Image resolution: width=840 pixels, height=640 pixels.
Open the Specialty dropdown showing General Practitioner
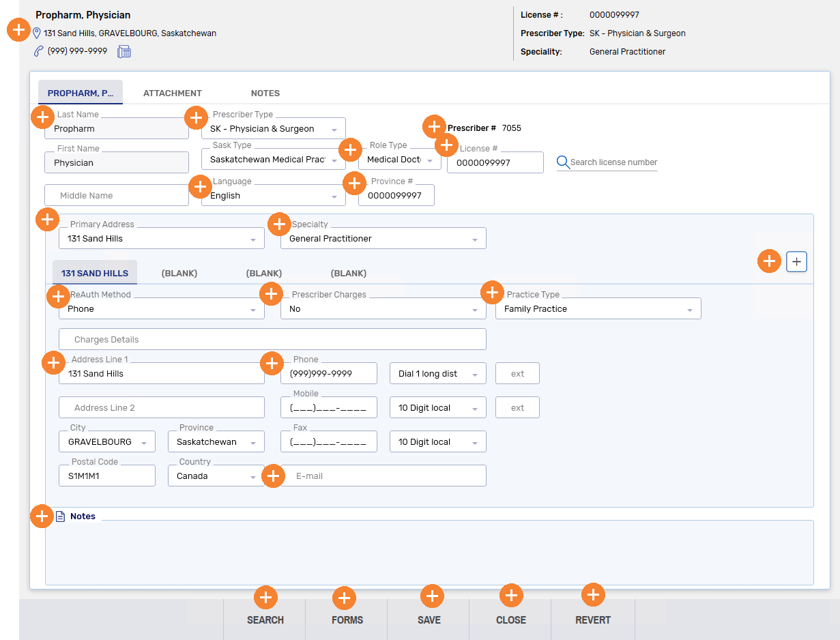point(383,239)
